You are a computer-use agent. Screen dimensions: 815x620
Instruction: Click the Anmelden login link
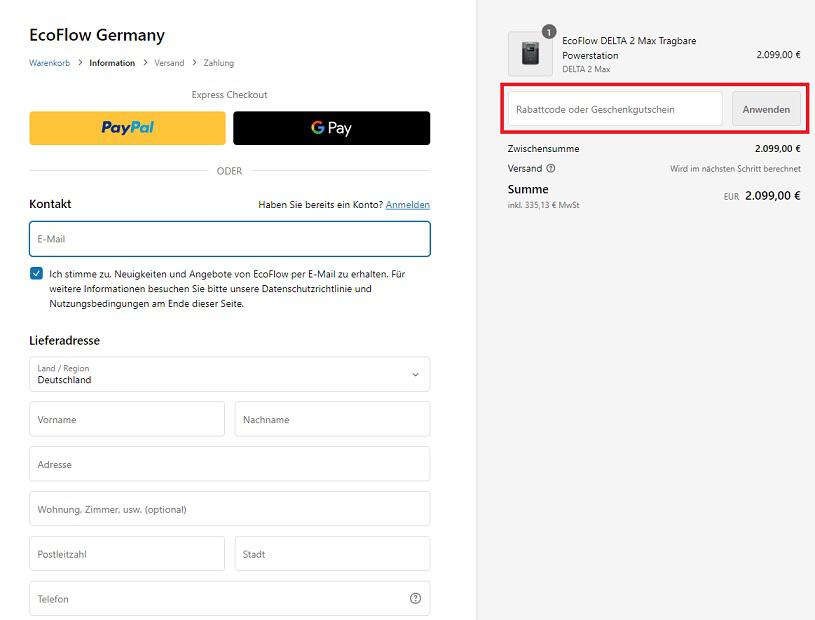pos(408,205)
